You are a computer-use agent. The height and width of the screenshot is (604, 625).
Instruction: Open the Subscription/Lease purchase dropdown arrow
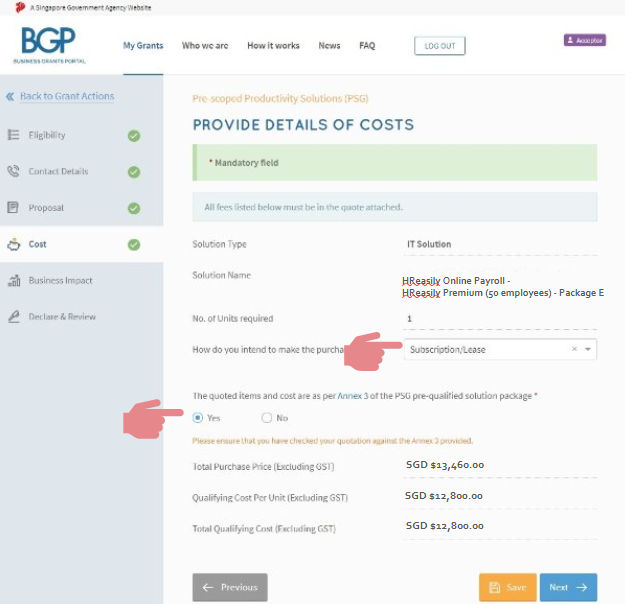[588, 349]
